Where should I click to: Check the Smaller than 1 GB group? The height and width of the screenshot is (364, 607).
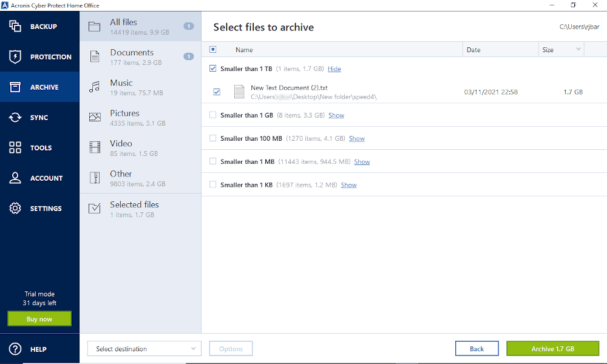click(213, 115)
